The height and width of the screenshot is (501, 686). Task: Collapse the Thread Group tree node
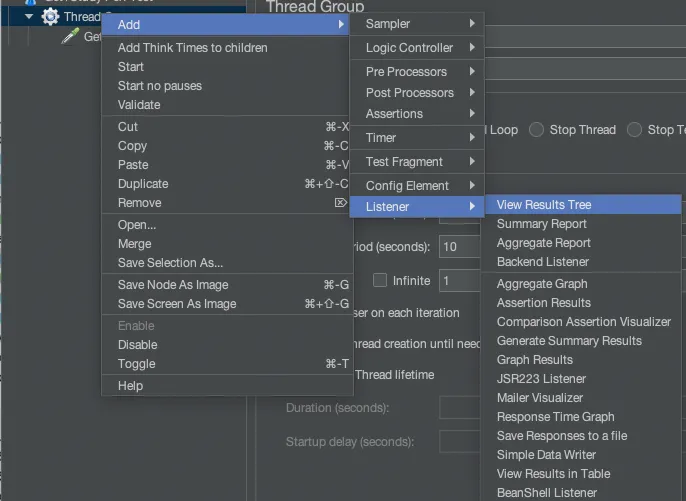coord(28,16)
